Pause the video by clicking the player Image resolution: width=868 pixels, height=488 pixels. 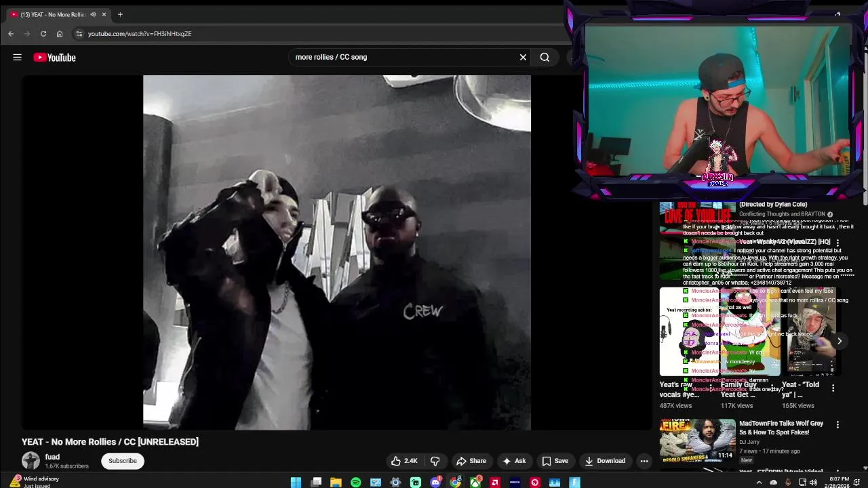tap(337, 252)
